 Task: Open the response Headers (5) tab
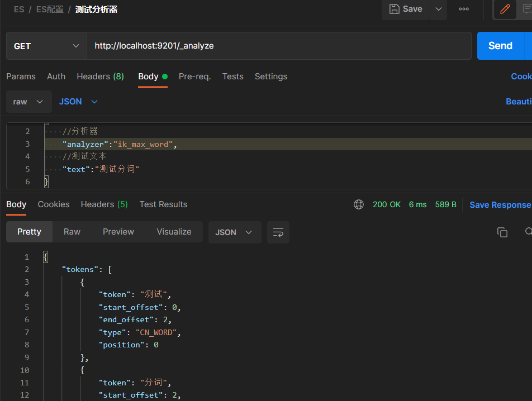[104, 204]
